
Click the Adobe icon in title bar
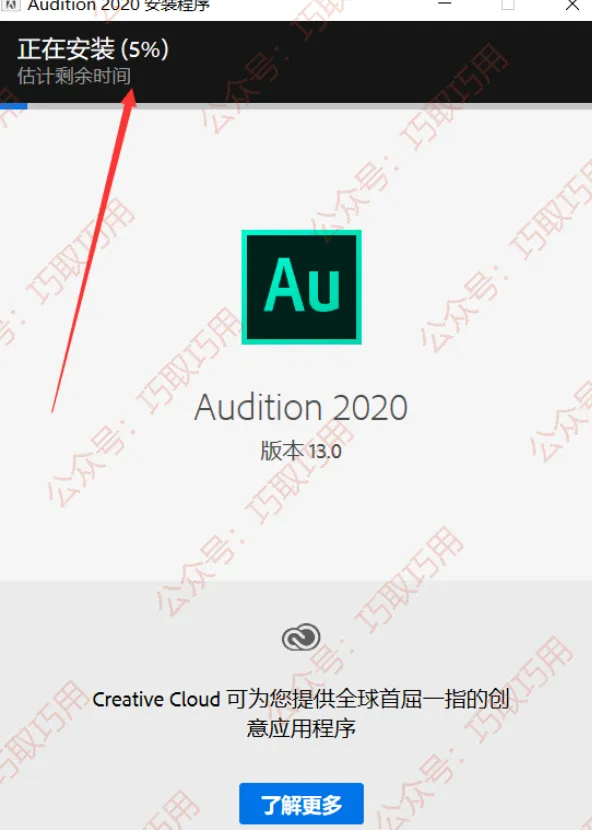coord(12,5)
